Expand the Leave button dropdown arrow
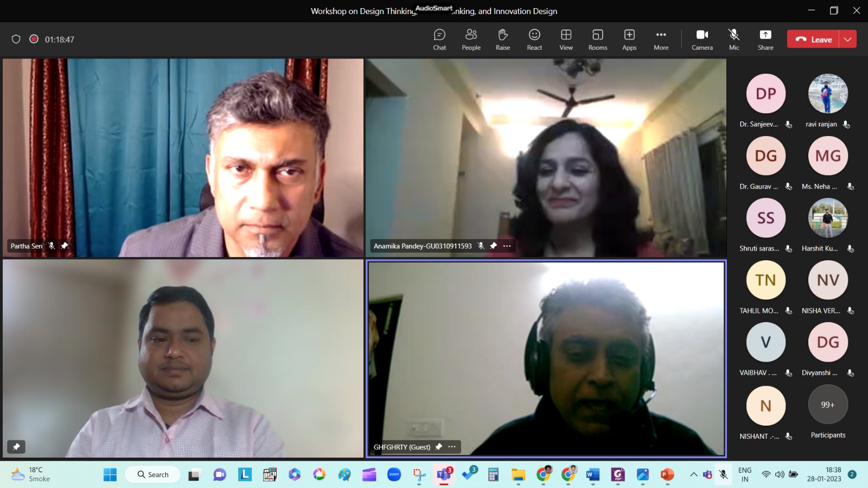This screenshot has height=488, width=868. coord(848,39)
